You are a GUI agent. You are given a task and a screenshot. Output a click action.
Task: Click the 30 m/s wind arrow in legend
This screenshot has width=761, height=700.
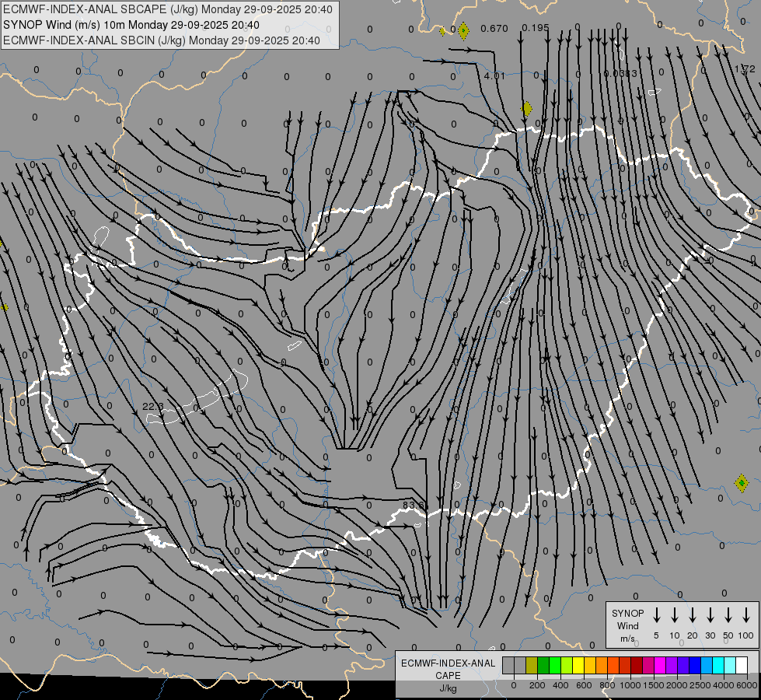pos(710,615)
